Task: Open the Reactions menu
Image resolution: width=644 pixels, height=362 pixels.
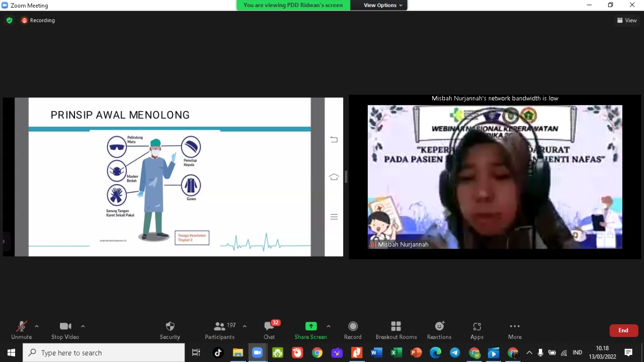Action: (x=439, y=330)
